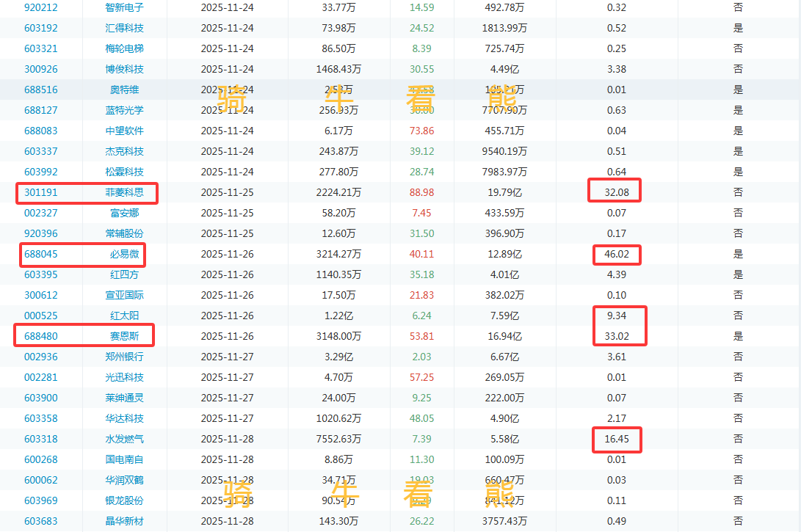Viewport: 801px width, 532px height.
Task: Click stock code 688083 for 中望软件
Action: (41, 131)
